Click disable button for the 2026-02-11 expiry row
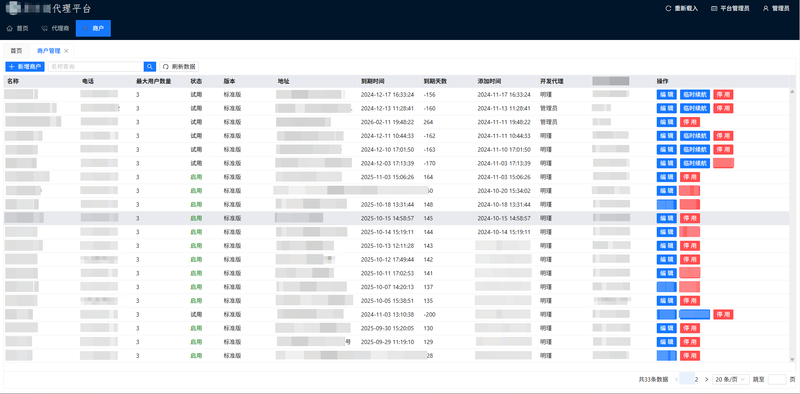Image resolution: width=800 pixels, height=394 pixels. pyautogui.click(x=690, y=122)
